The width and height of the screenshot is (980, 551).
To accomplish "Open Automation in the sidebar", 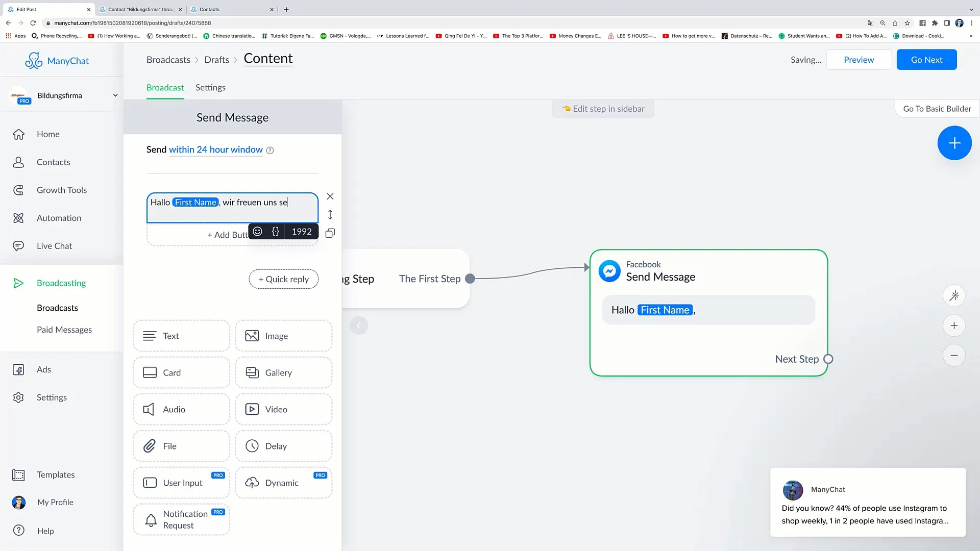I will 59,218.
